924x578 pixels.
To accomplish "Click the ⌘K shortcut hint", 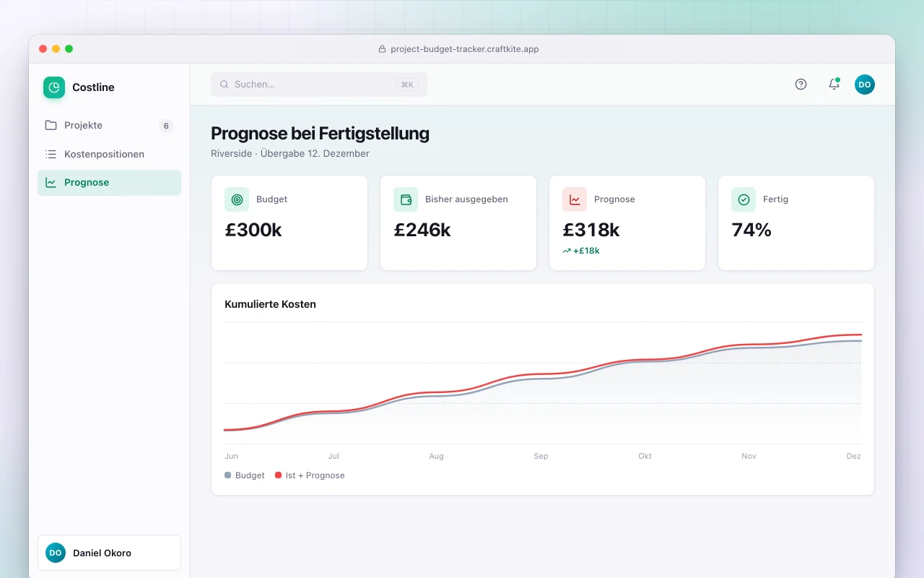I will click(407, 85).
